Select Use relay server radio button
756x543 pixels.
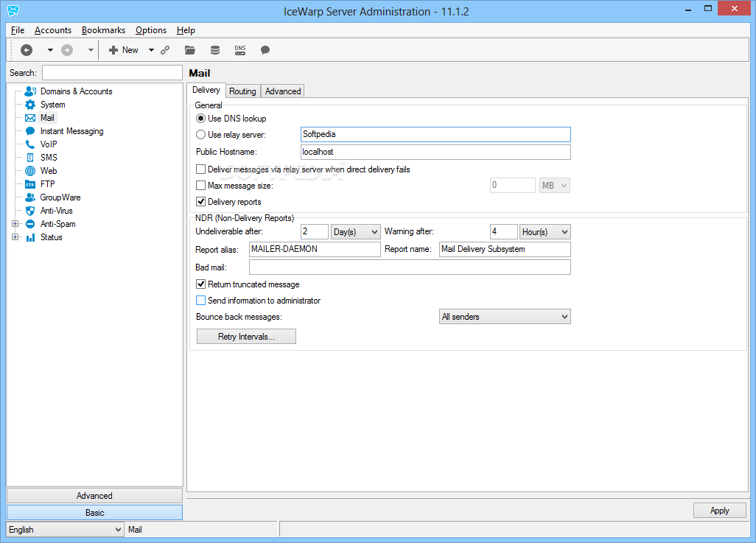click(200, 135)
